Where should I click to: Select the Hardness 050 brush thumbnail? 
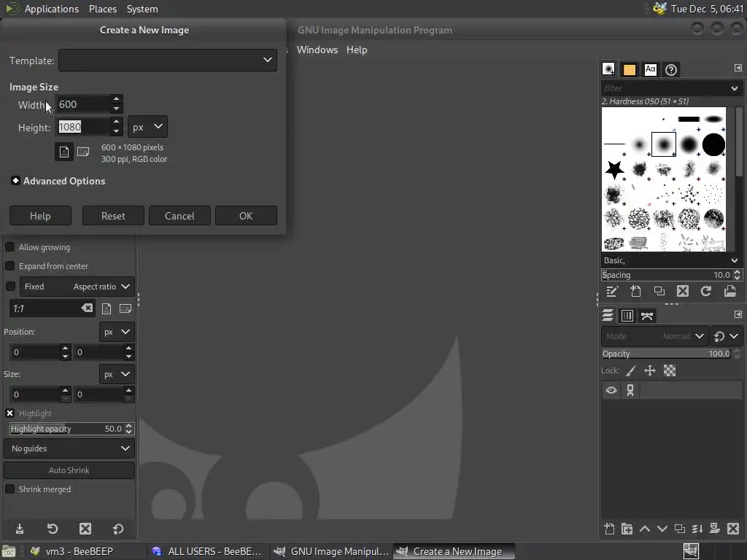(x=664, y=144)
